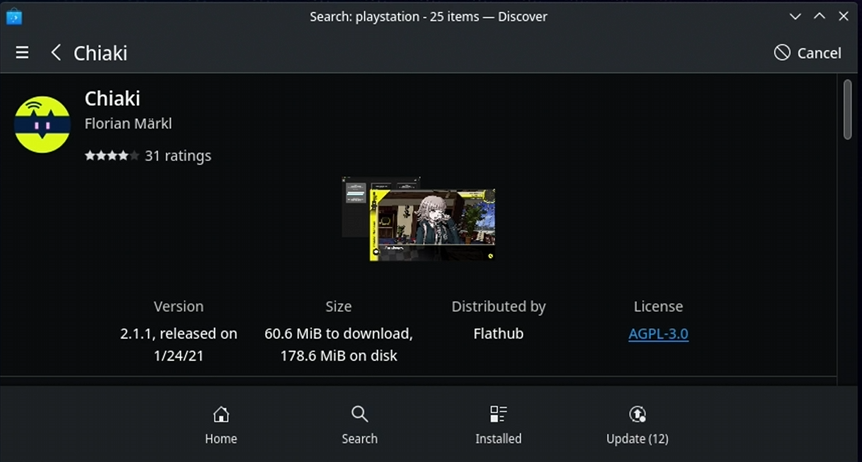This screenshot has height=462, width=862.
Task: Click the 31 ratings text
Action: coord(178,156)
